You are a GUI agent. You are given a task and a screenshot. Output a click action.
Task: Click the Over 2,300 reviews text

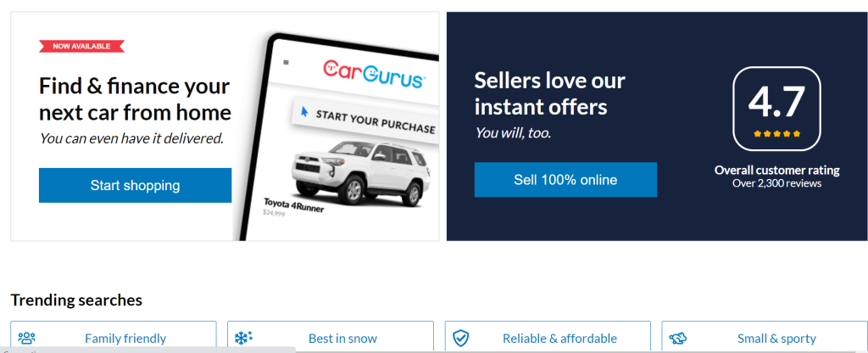click(776, 183)
